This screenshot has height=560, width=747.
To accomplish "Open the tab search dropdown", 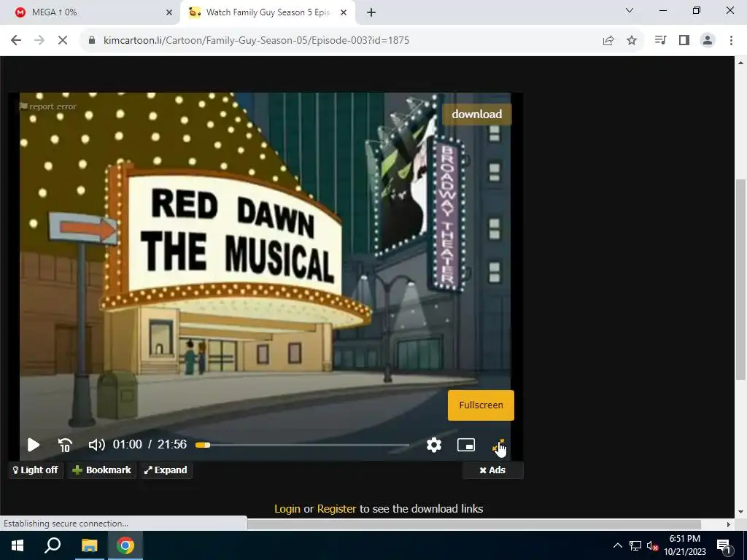I will tap(630, 10).
